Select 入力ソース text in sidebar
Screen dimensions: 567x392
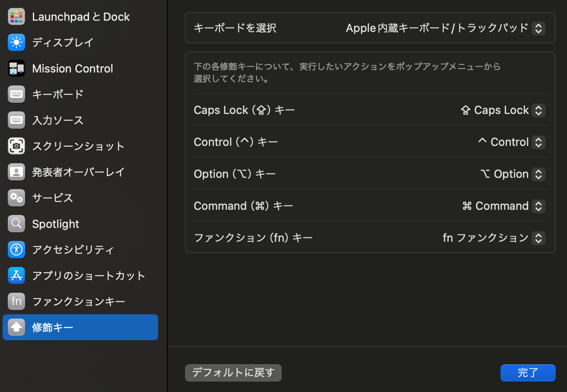58,120
